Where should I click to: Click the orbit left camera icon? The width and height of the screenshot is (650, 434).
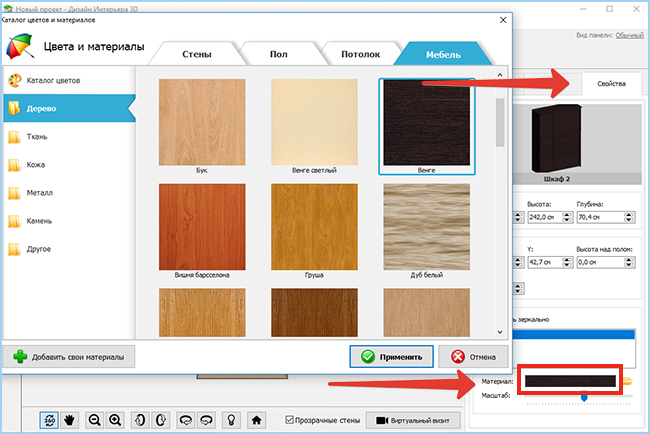tap(186, 420)
